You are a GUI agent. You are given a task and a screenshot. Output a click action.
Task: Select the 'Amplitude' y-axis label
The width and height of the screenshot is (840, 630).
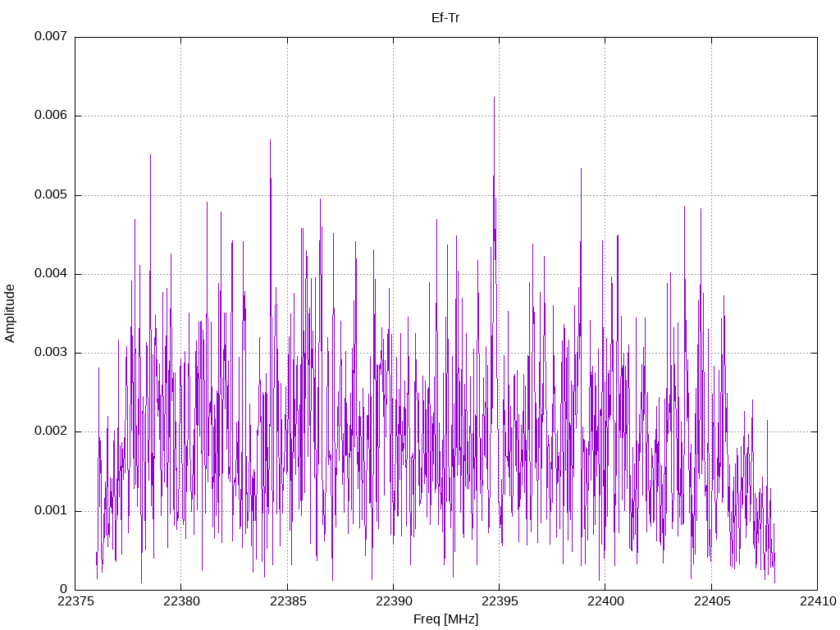[10, 313]
